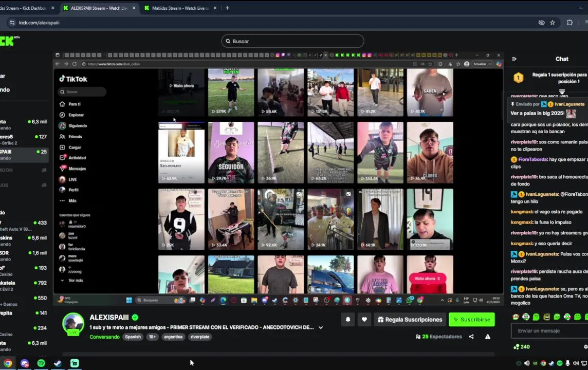Click the report warning triangle icon

[x=487, y=337]
